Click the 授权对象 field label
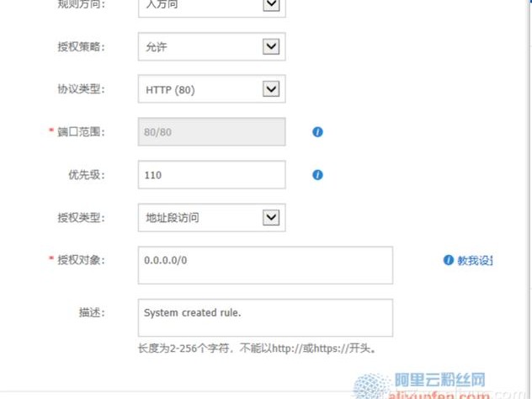This screenshot has height=399, width=532. tap(81, 260)
